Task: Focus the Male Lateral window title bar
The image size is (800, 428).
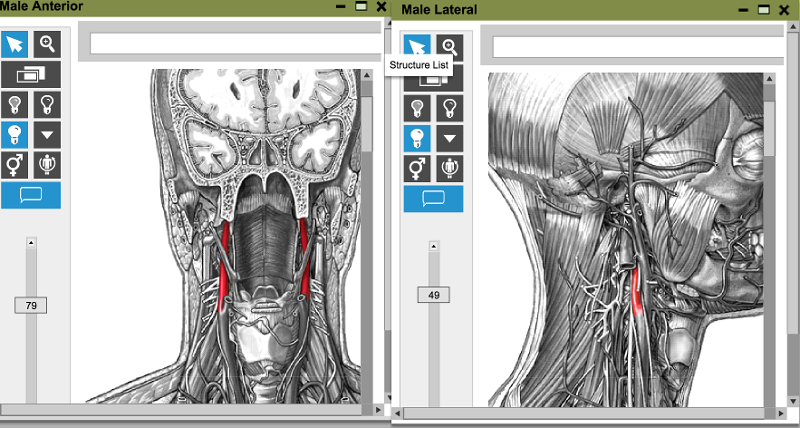Action: point(560,10)
